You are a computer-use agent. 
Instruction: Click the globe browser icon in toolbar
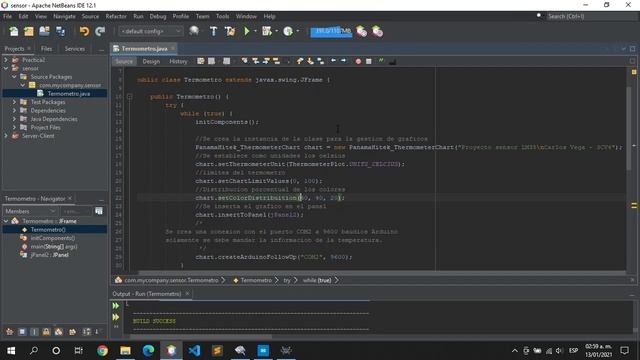[x=194, y=31]
